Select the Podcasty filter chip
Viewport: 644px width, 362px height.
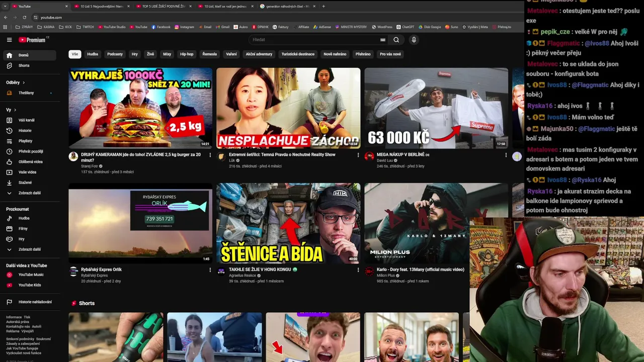tap(115, 54)
